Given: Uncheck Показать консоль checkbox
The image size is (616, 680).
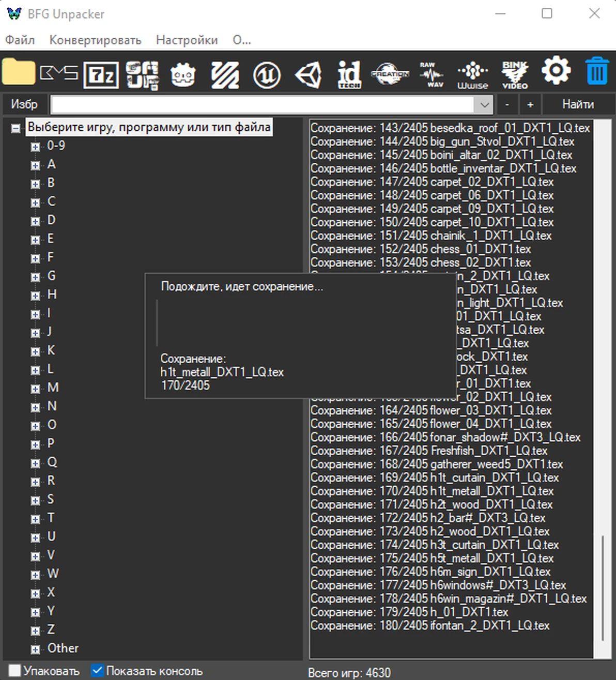Looking at the screenshot, I should coord(97,671).
